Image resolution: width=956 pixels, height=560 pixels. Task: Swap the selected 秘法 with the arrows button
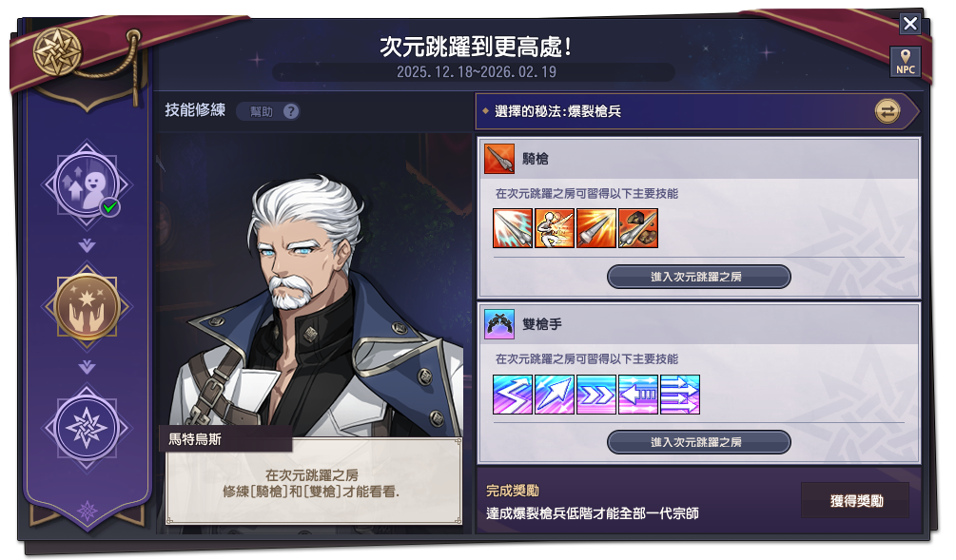click(x=888, y=111)
